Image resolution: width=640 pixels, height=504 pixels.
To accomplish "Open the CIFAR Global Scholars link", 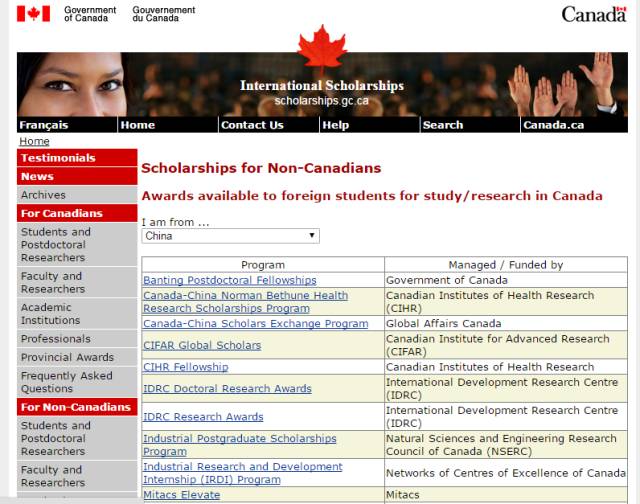I will (x=202, y=345).
